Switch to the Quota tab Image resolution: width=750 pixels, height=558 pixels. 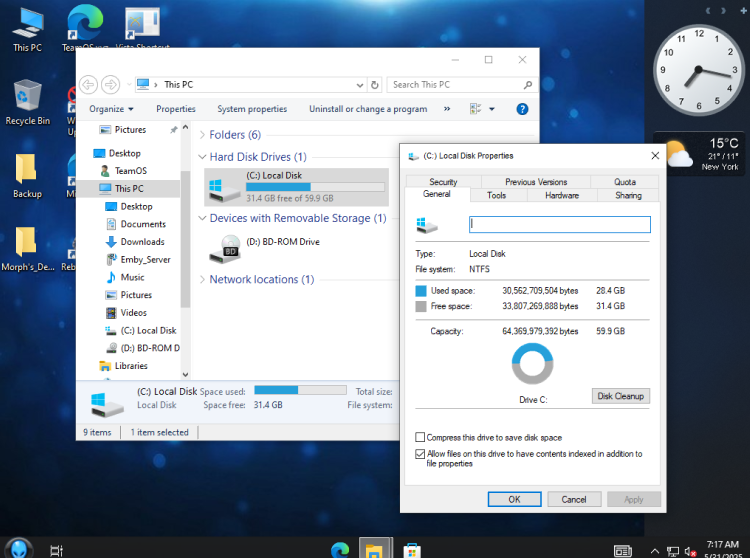click(x=625, y=182)
